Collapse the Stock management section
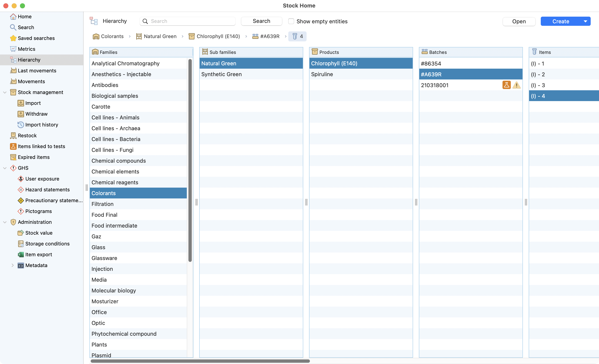Image resolution: width=599 pixels, height=364 pixels. point(5,92)
